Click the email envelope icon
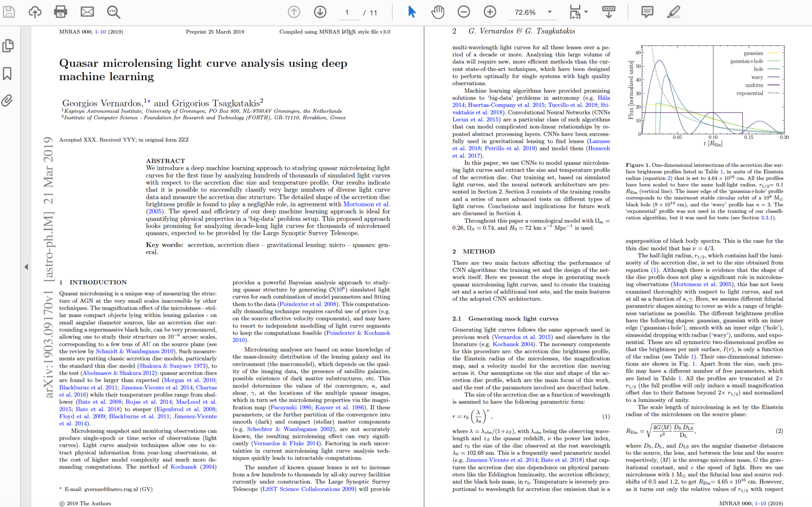Screen dimensions: 812x507 87,12
